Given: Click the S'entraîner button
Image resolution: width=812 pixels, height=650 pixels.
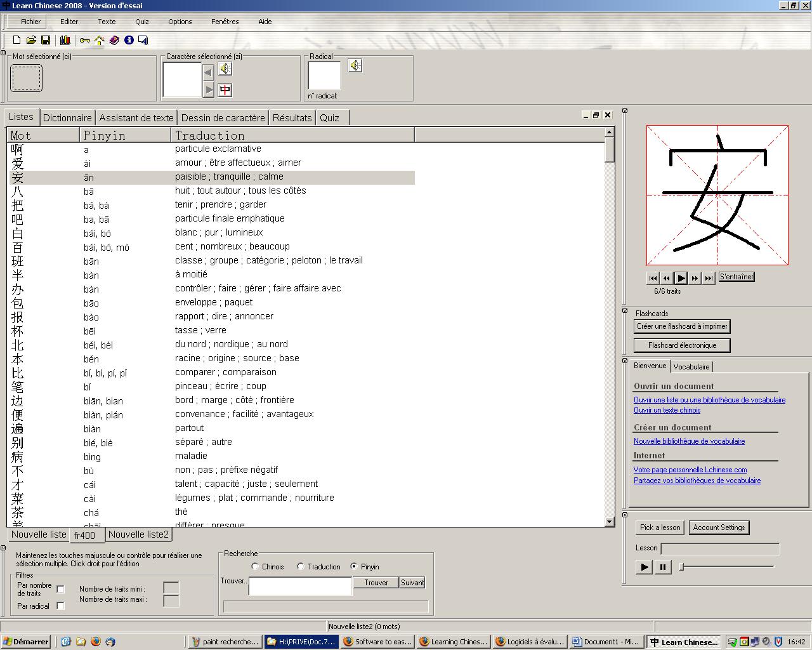Looking at the screenshot, I should click(737, 277).
